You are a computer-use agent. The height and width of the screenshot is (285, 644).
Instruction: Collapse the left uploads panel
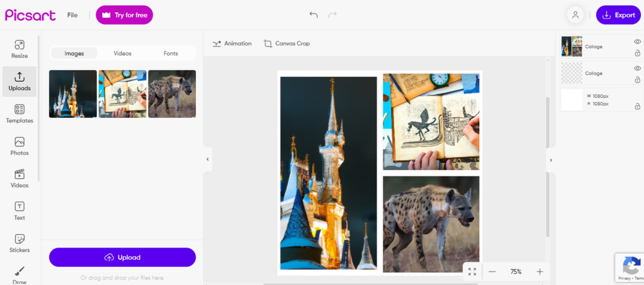pyautogui.click(x=208, y=159)
